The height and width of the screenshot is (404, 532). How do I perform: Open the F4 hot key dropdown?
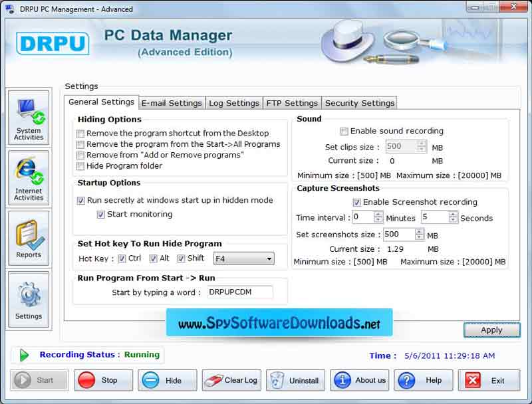(244, 259)
